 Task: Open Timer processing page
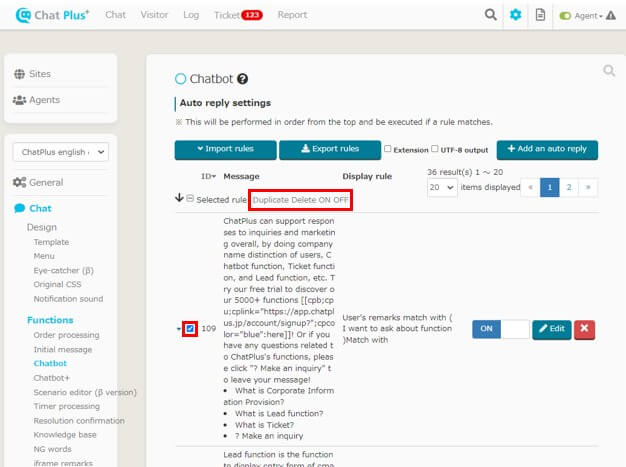coord(67,406)
